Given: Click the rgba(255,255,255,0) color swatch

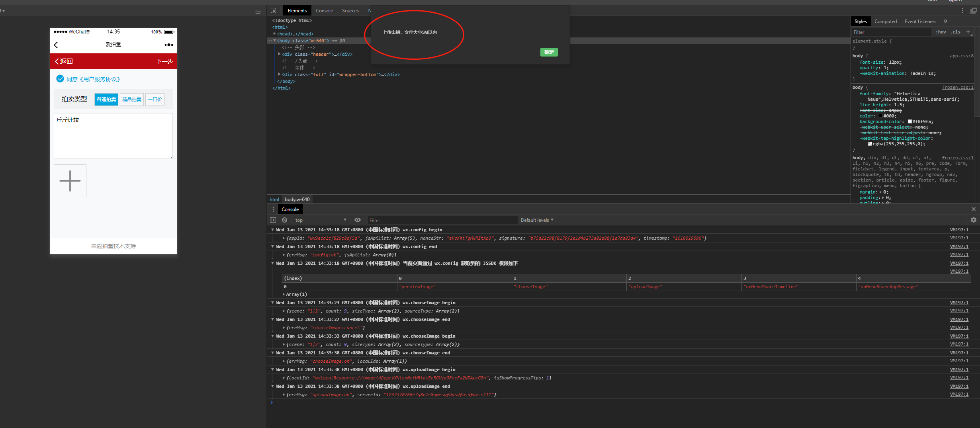Looking at the screenshot, I should click(x=870, y=144).
